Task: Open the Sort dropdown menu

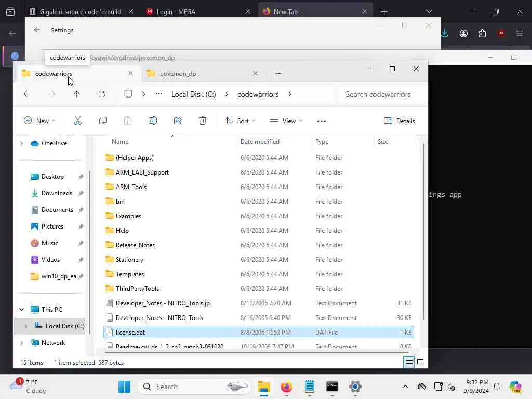Action: point(240,121)
